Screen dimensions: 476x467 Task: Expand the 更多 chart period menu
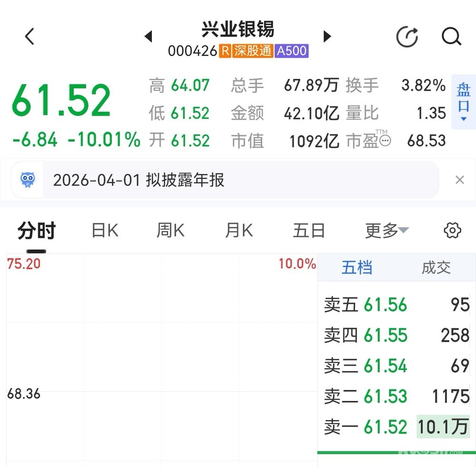[x=386, y=231]
